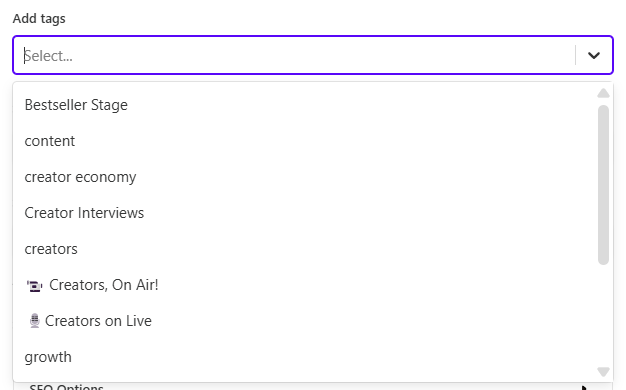
Task: Click the arrow at the right of SEO Options
Action: pyautogui.click(x=584, y=387)
